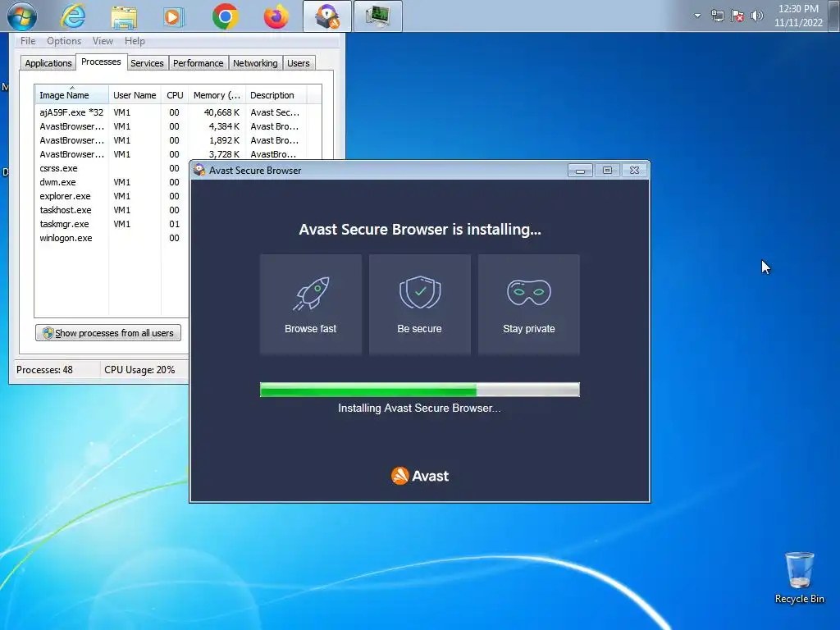This screenshot has width=840, height=630.
Task: Sort by the Image Name column header
Action: coord(72,95)
